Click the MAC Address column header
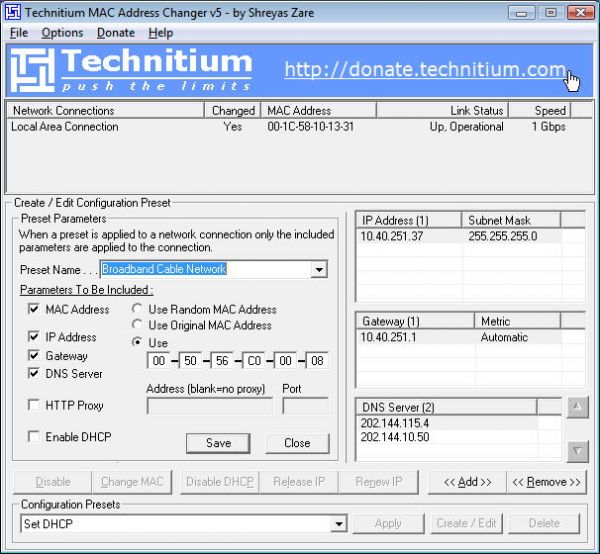The width and height of the screenshot is (600, 554). click(x=318, y=111)
